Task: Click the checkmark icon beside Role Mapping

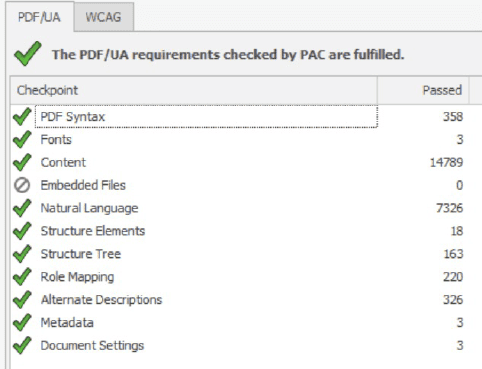Action: point(22,277)
